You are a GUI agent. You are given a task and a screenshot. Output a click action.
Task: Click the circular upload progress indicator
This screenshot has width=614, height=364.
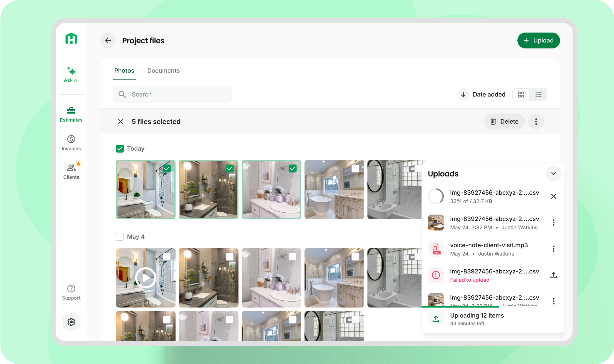click(x=436, y=196)
